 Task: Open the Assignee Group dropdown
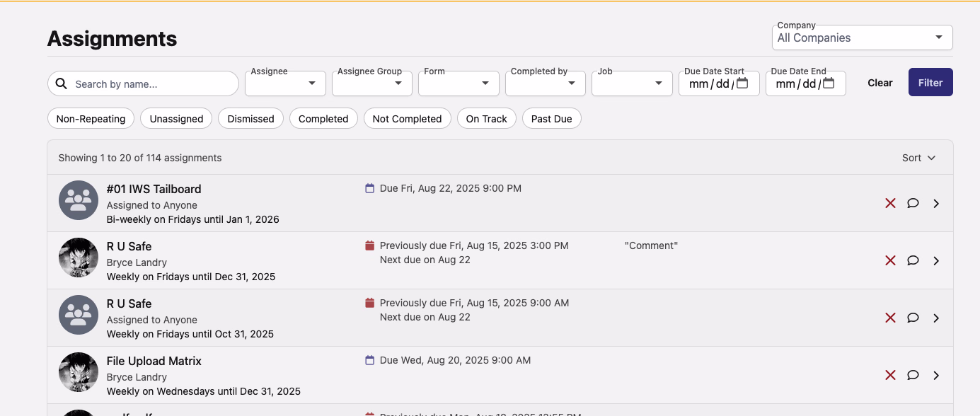click(372, 83)
